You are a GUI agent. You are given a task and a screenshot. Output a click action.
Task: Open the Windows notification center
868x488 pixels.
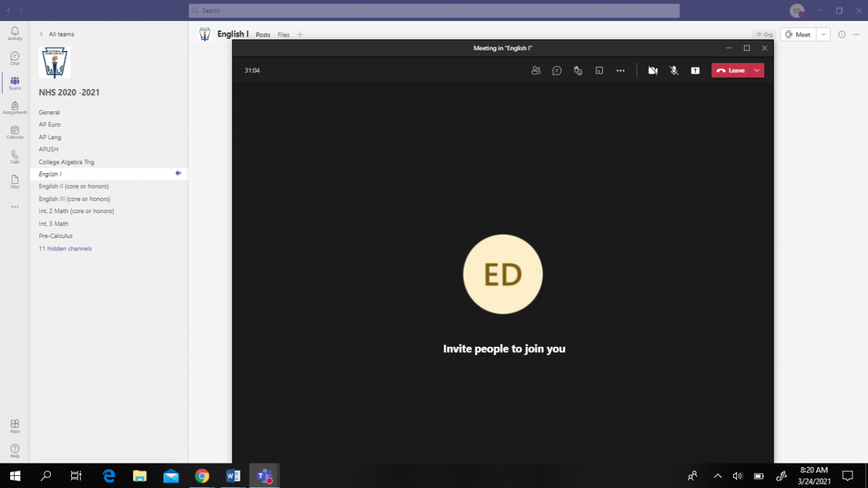pos(848,476)
